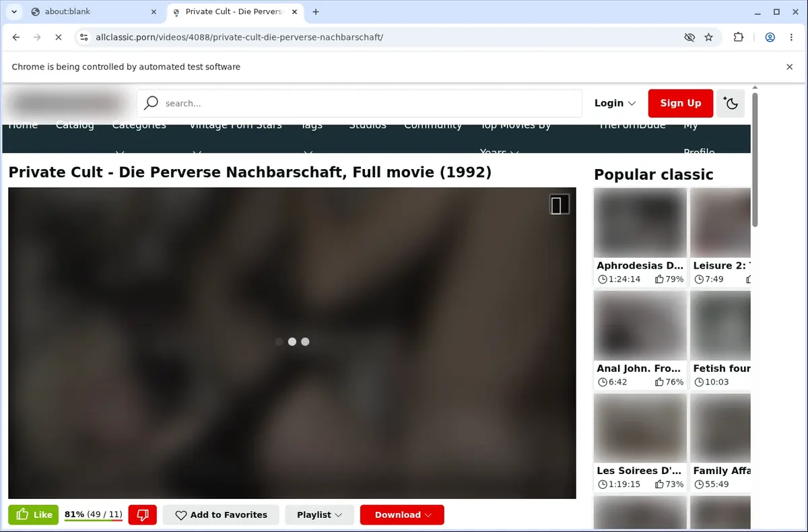Open the Extensions puzzle icon
This screenshot has width=808, height=532.
(739, 37)
